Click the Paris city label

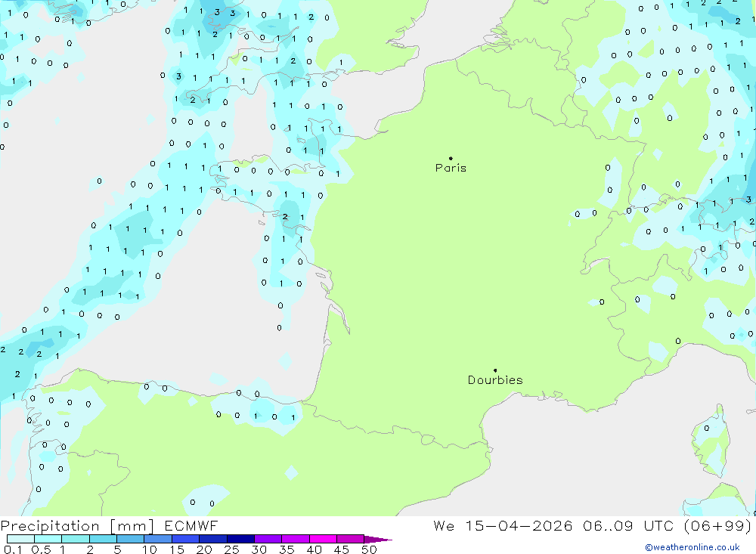click(x=451, y=168)
